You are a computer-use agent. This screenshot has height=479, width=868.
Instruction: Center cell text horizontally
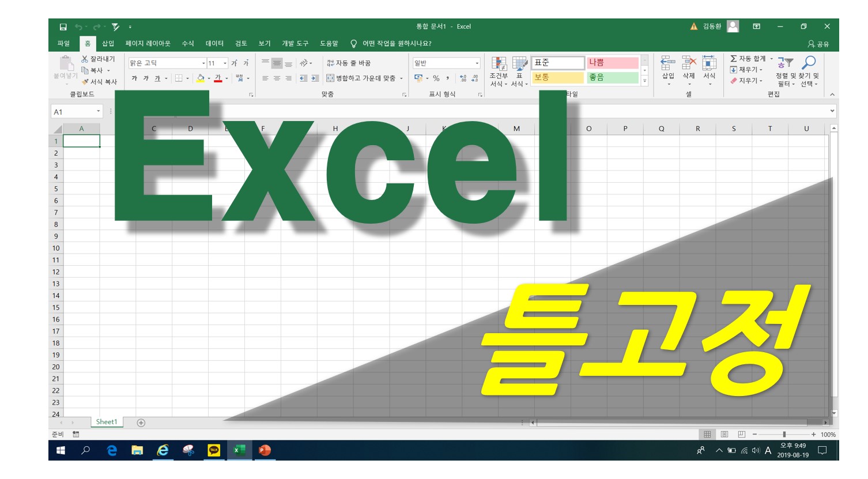277,78
